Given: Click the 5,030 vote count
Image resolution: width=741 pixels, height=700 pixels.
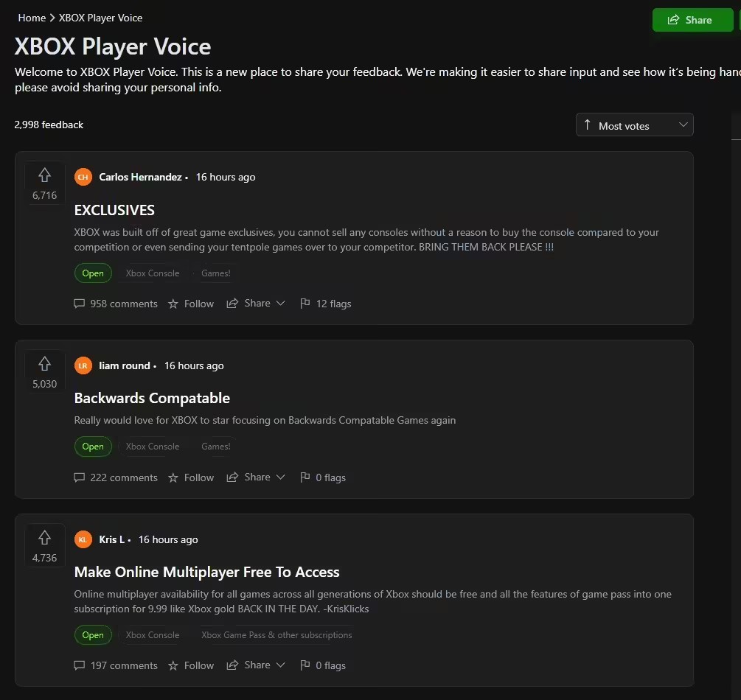Looking at the screenshot, I should 44,384.
